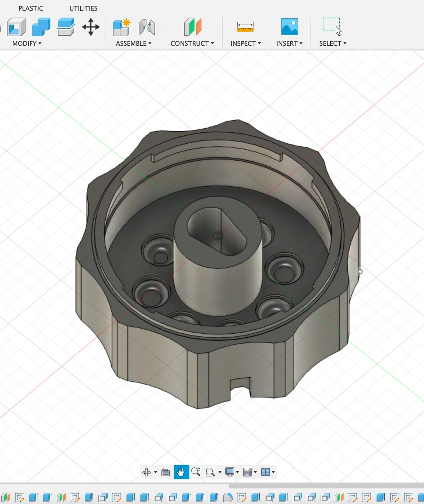Open the SELECT dropdown menu
This screenshot has width=424, height=504.
point(333,43)
